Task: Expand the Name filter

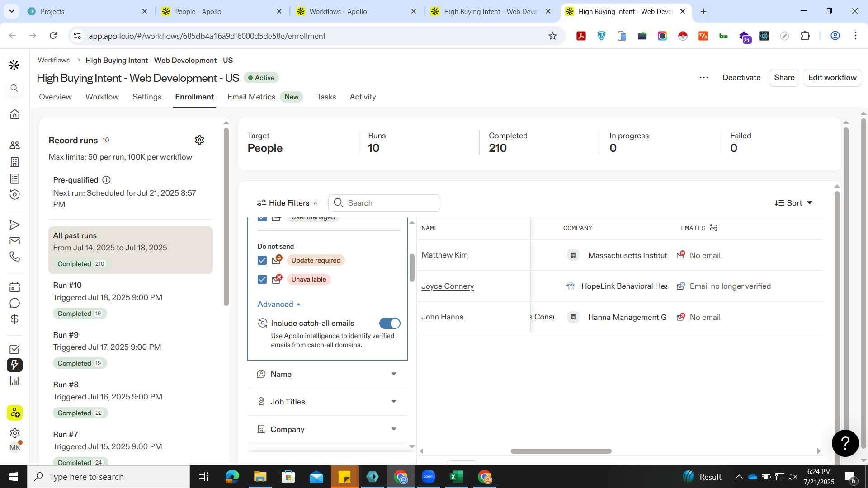Action: [327, 374]
